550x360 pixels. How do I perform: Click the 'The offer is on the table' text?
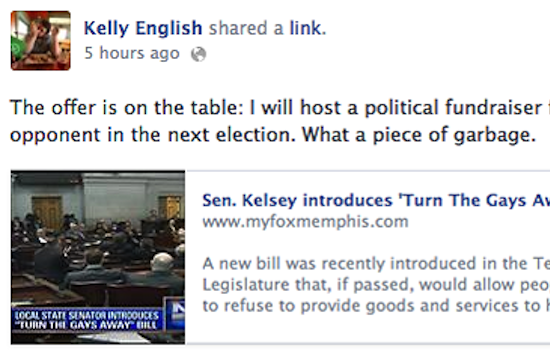click(x=127, y=107)
